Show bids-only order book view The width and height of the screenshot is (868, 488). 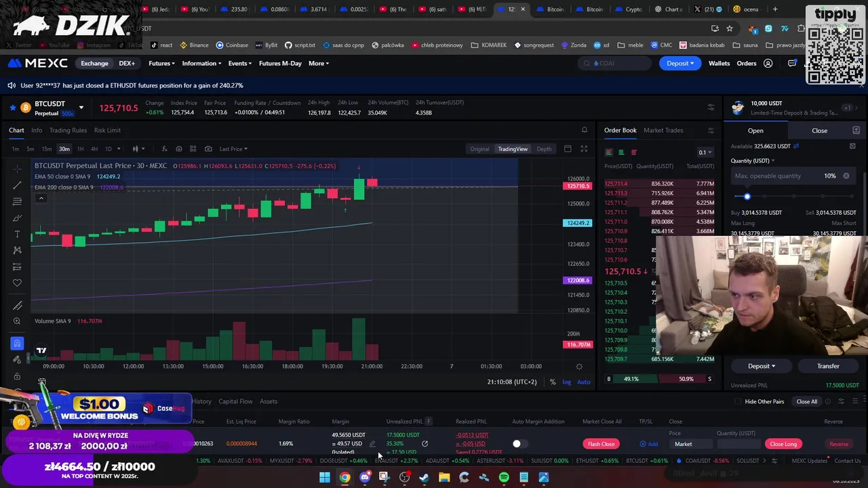[621, 152]
